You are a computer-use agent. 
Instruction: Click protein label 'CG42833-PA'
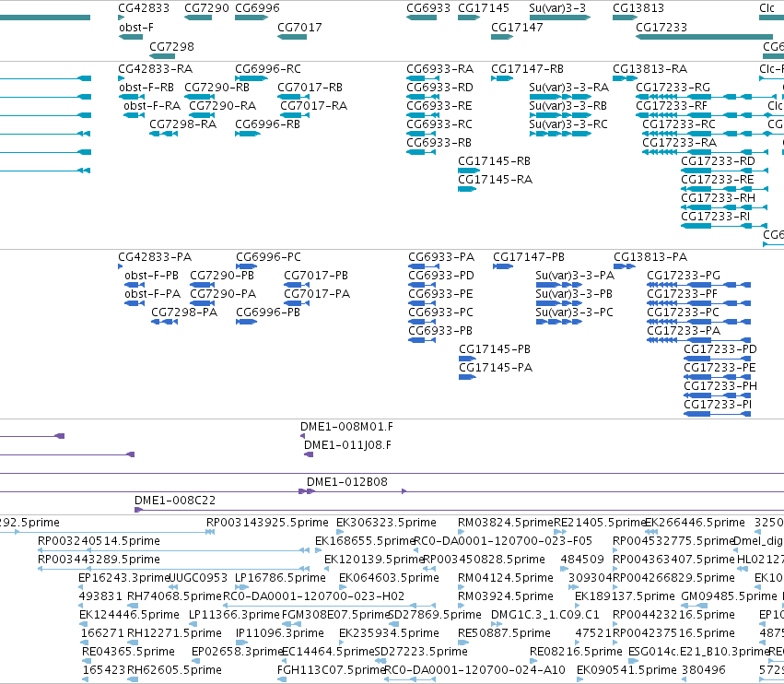[155, 256]
